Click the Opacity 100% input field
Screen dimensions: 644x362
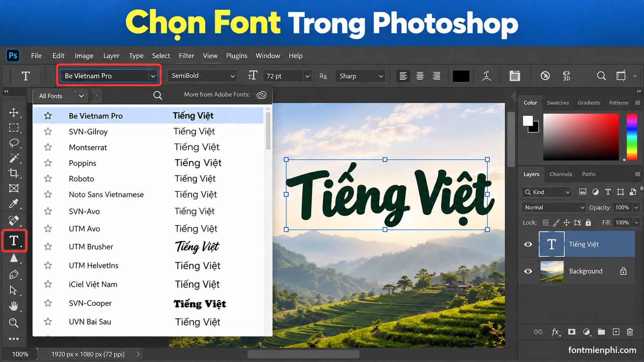pyautogui.click(x=622, y=207)
